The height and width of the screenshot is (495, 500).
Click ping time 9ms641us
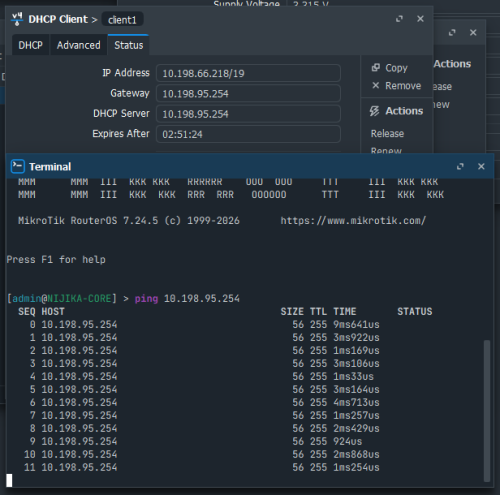356,325
